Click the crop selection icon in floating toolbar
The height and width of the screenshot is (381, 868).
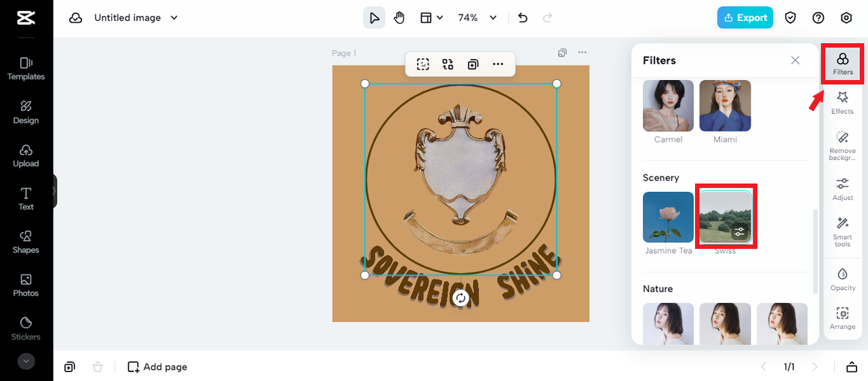(x=423, y=64)
